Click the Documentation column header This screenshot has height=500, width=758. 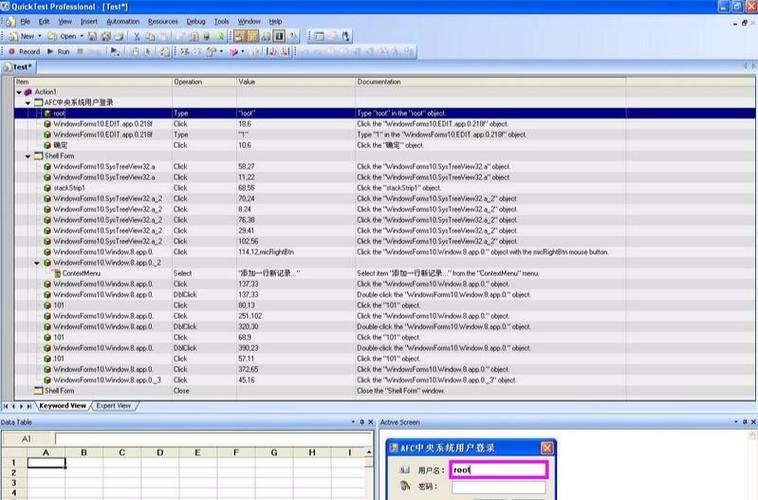[x=491, y=82]
